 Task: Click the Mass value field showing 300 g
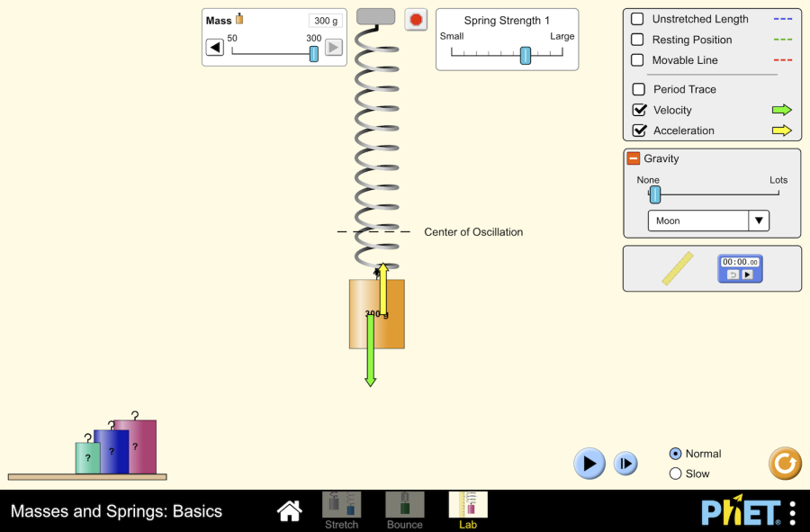tap(326, 20)
